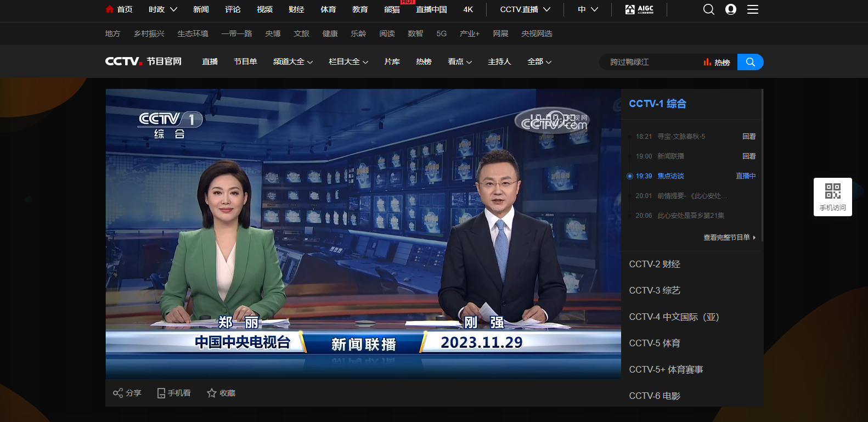Open the 一带一路 sub-nav link
This screenshot has height=422, width=868.
(x=236, y=33)
